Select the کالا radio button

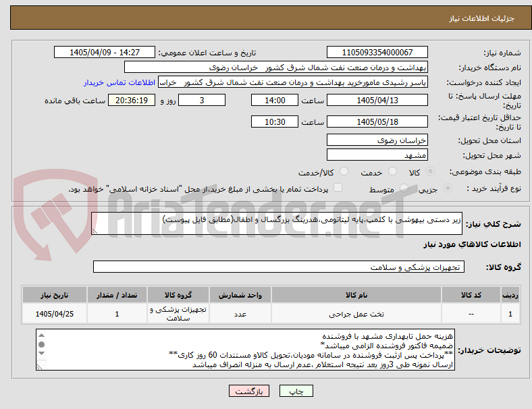coord(430,171)
